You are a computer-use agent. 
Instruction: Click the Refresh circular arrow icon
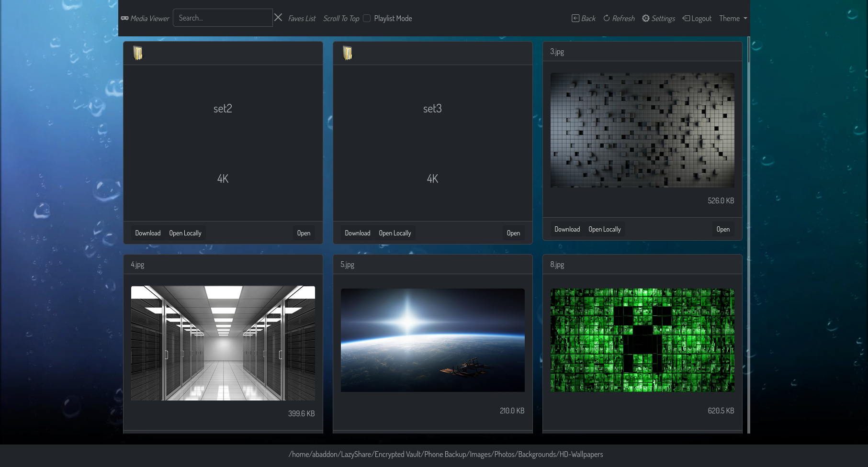click(x=607, y=18)
